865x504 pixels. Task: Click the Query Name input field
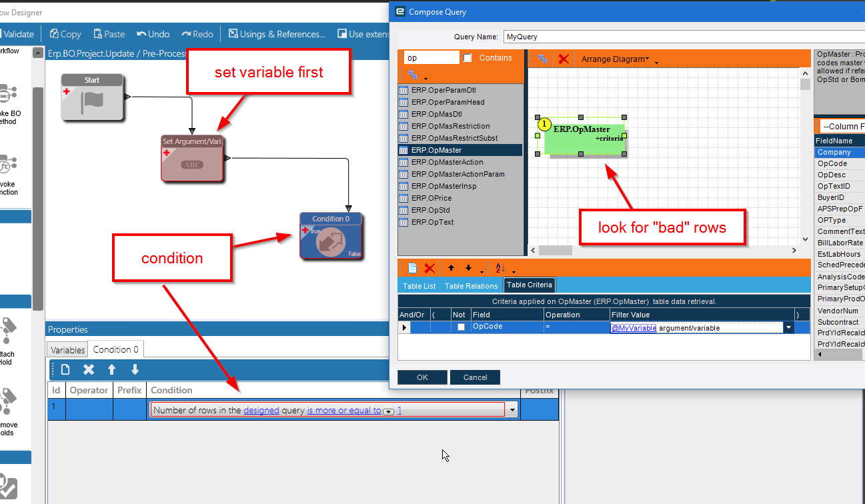pos(684,37)
